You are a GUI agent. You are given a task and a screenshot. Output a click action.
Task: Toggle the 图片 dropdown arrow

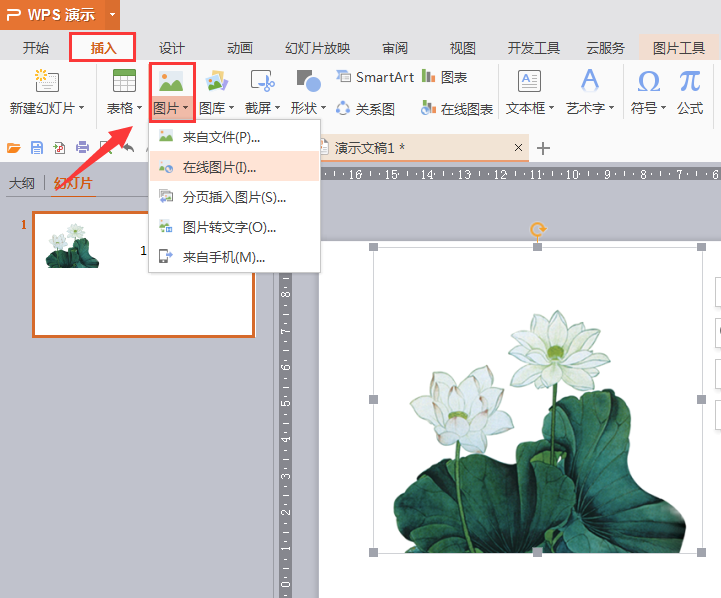point(185,108)
